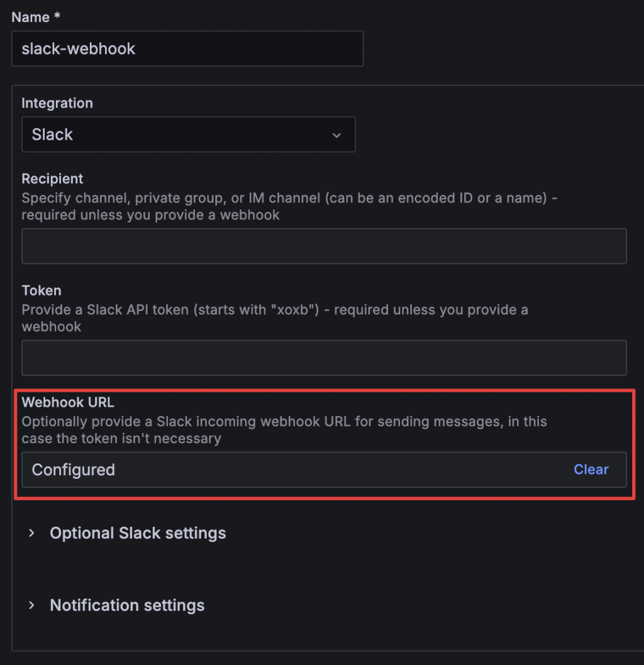Open the Integration dropdown showing Slack
The height and width of the screenshot is (665, 644).
188,135
